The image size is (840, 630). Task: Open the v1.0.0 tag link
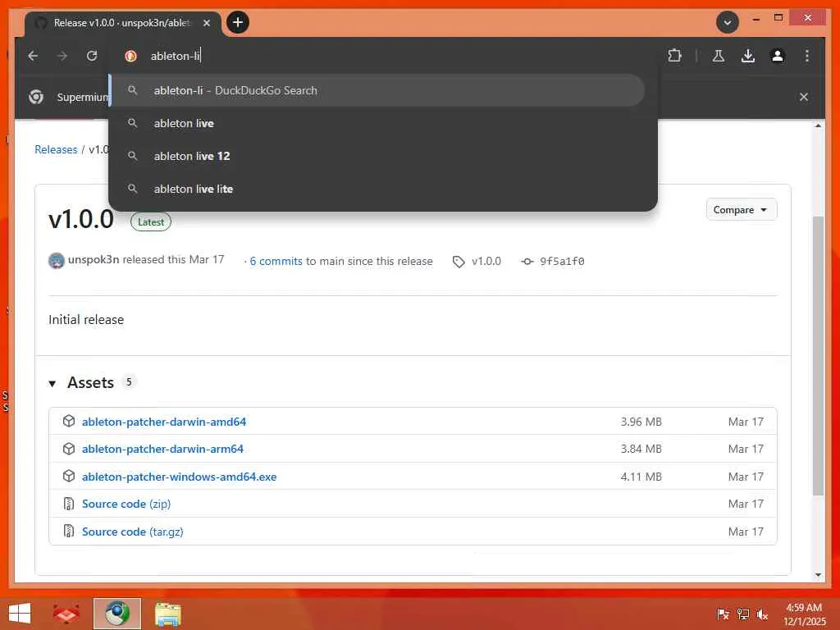pos(486,261)
